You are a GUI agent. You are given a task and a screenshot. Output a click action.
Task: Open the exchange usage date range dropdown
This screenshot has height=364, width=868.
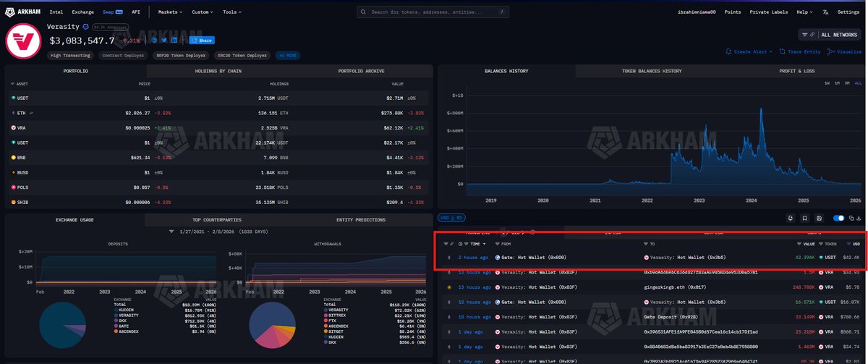(218, 232)
